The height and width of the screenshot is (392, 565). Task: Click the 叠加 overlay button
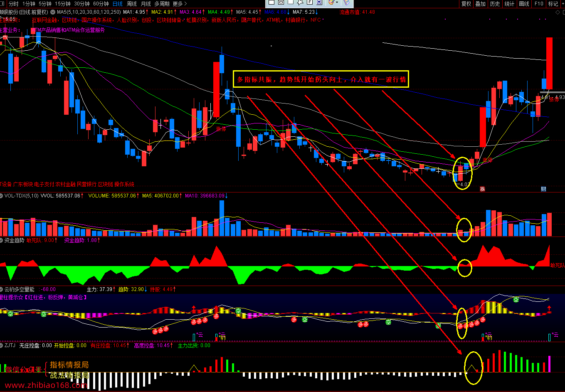tap(480, 4)
